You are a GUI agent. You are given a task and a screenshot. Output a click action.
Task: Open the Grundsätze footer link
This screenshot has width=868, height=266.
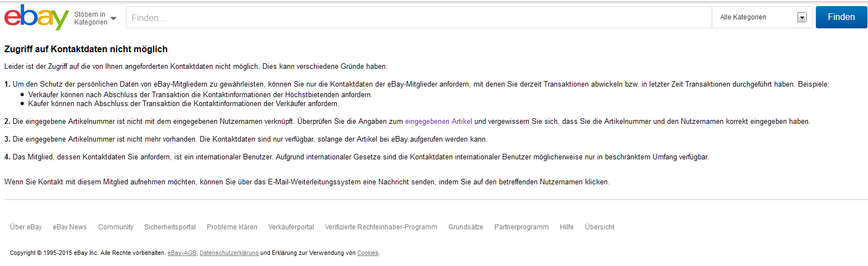(x=466, y=227)
